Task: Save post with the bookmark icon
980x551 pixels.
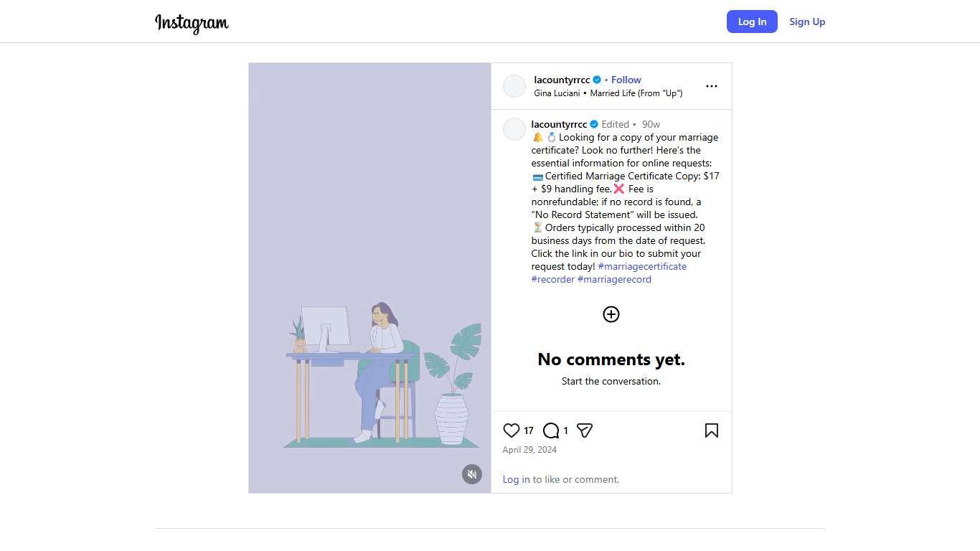Action: pos(711,430)
